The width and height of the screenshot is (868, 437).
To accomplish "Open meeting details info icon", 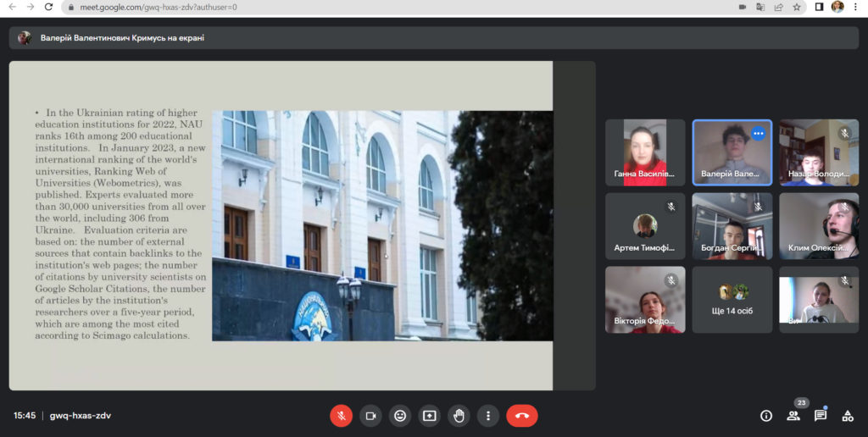I will pos(766,416).
